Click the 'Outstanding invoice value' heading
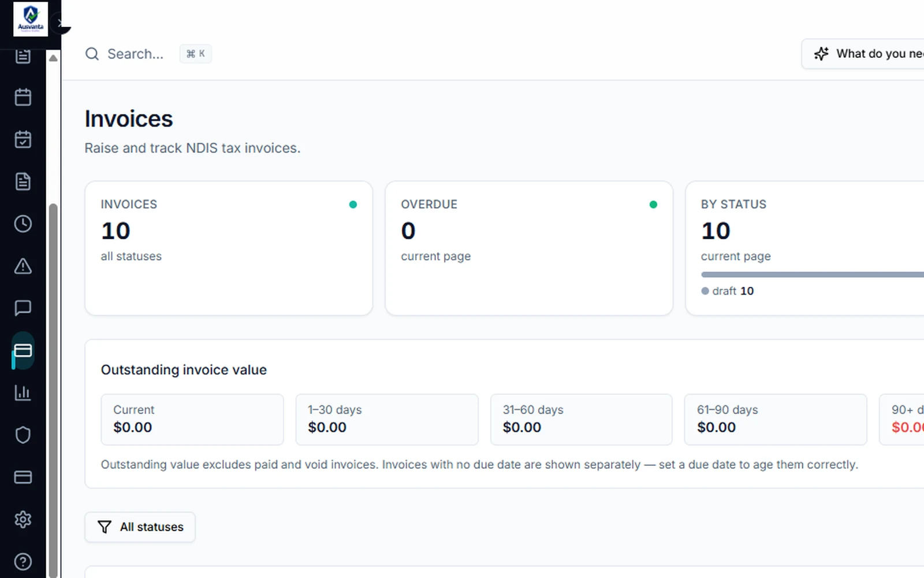 click(x=184, y=370)
